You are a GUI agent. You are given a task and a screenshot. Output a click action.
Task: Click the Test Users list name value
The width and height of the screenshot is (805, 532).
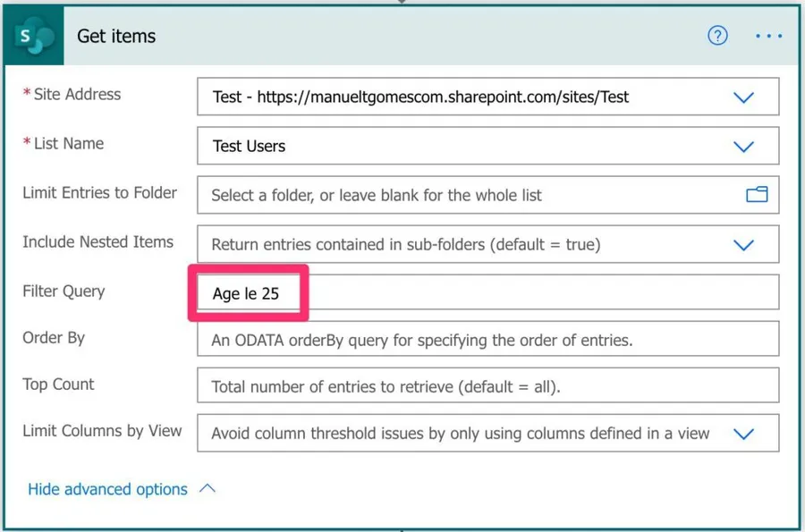coord(250,147)
